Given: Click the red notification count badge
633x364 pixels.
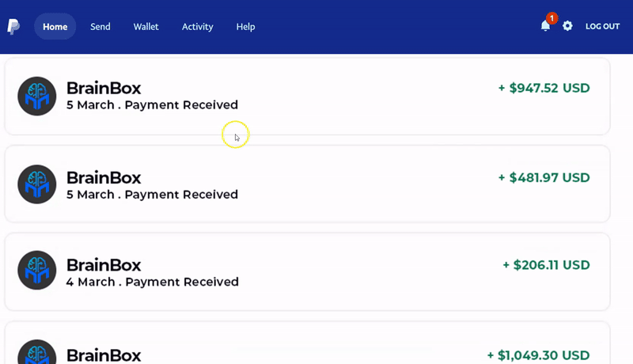Looking at the screenshot, I should 552,18.
